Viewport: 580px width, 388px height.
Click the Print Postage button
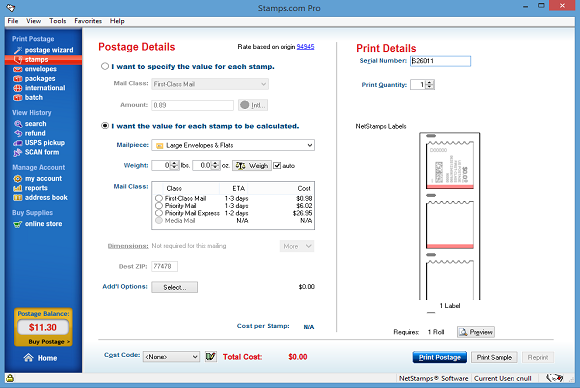439,357
